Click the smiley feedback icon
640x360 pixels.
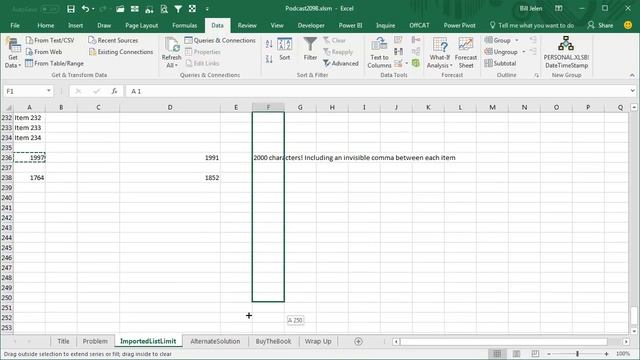(x=628, y=25)
